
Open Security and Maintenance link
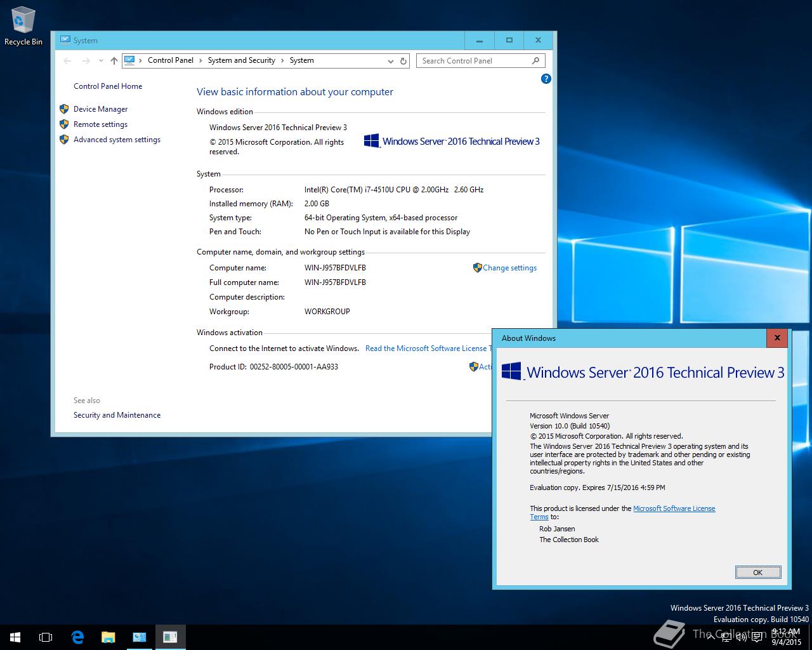(117, 415)
